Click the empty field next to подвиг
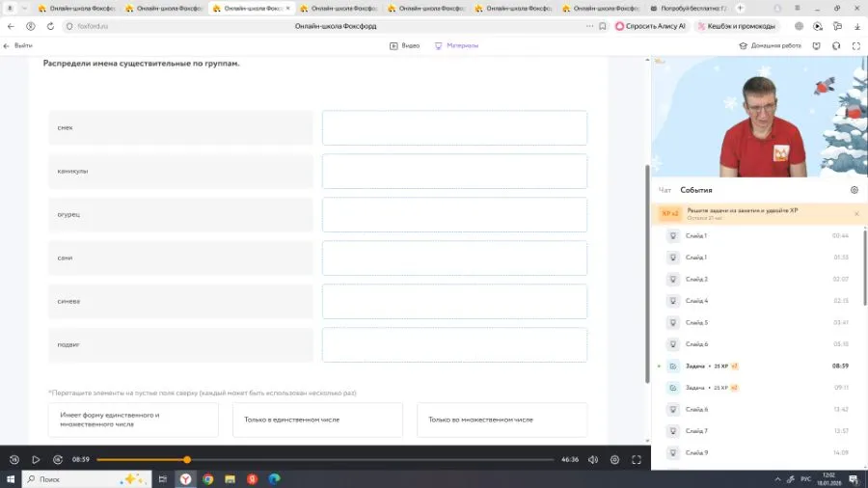868x488 pixels. 454,344
